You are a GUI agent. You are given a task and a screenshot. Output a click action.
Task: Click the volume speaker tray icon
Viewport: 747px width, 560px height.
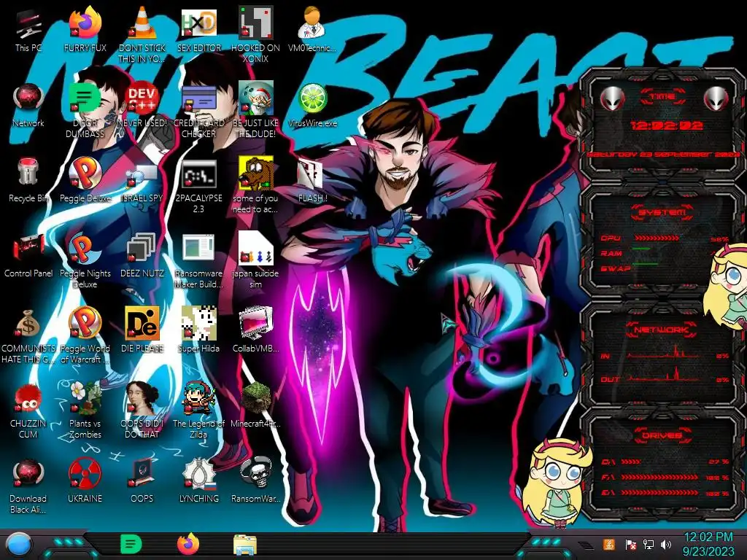point(666,544)
